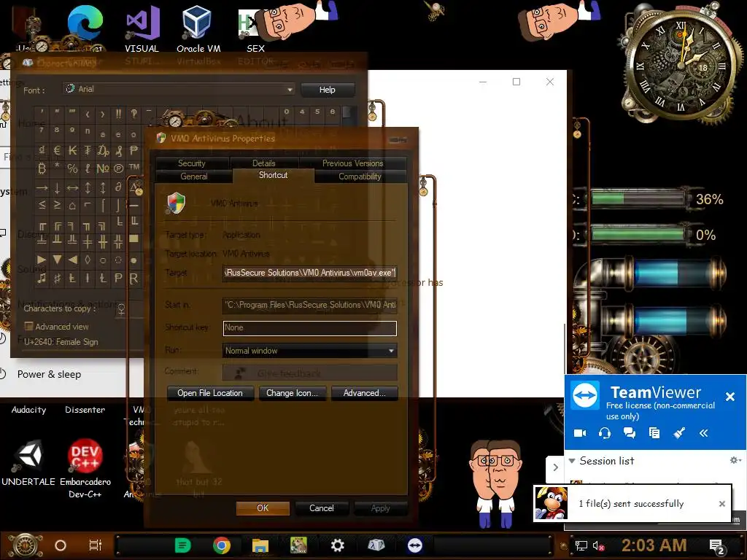This screenshot has height=560, width=747.
Task: Confirm properties with OK button
Action: [263, 508]
